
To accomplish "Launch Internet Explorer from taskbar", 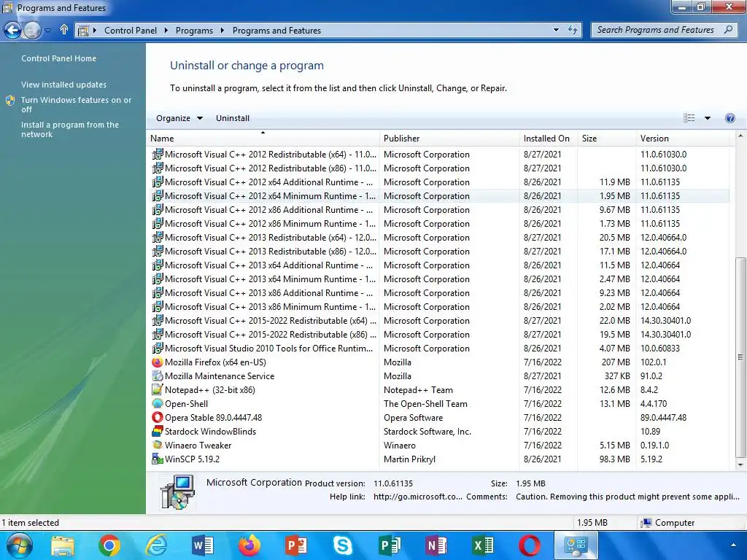I will tap(156, 545).
